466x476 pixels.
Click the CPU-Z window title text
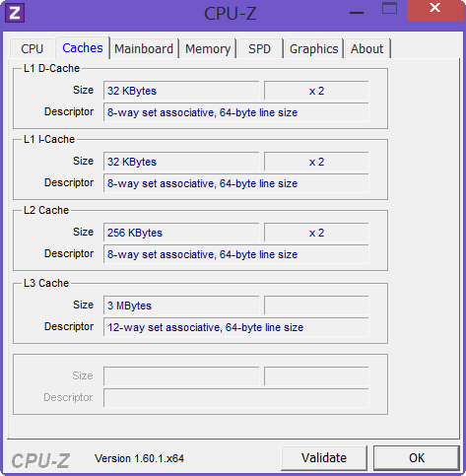[230, 14]
